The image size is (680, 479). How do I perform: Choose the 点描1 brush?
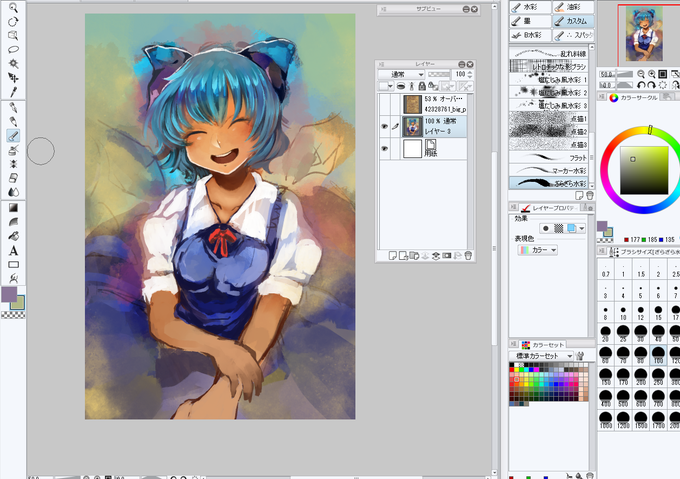(549, 118)
